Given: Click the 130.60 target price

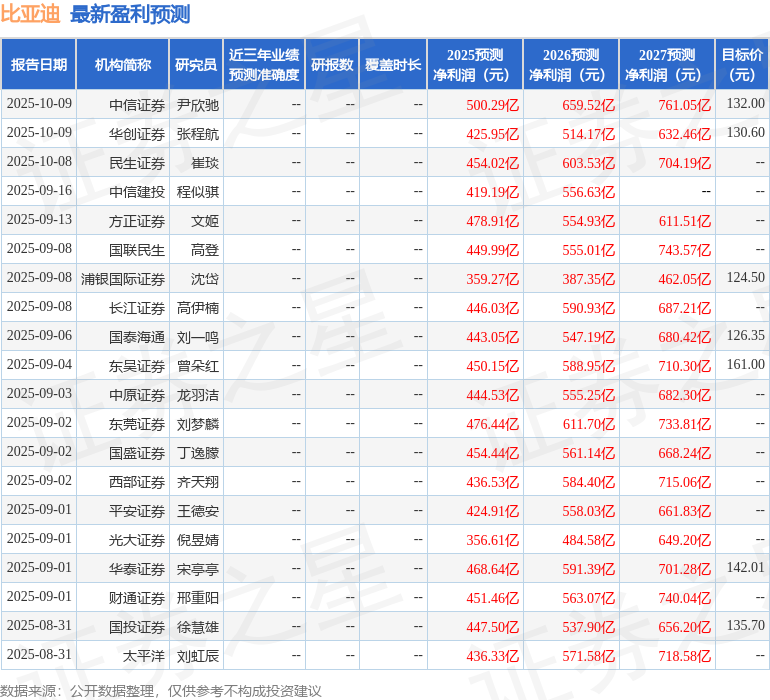Looking at the screenshot, I should pos(745,132).
